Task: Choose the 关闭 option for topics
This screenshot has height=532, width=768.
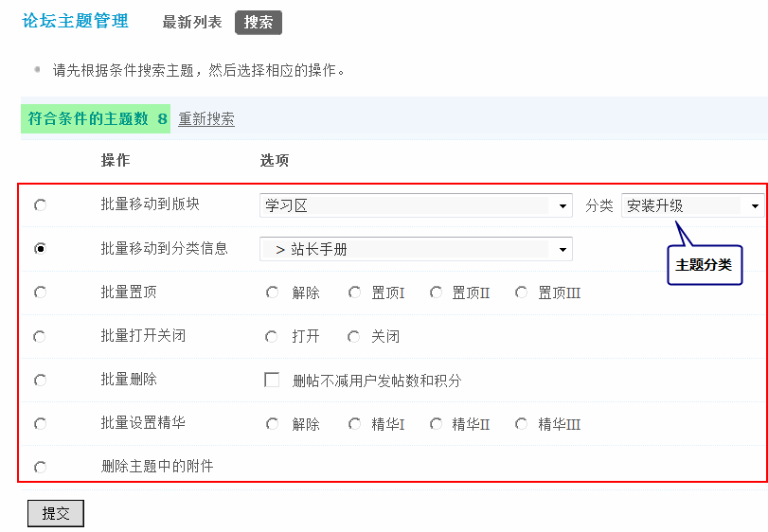Action: click(354, 336)
